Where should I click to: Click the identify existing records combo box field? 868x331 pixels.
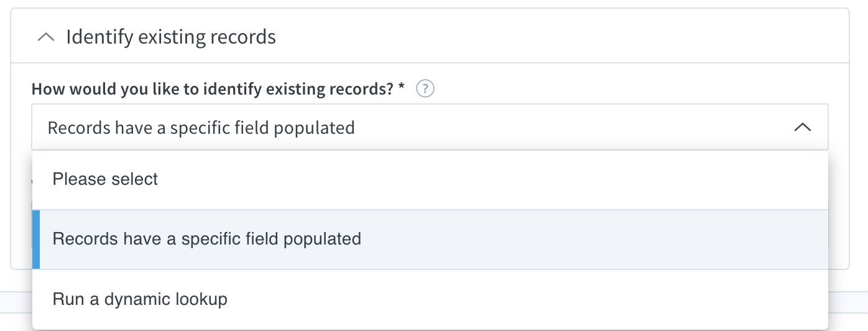coord(430,127)
